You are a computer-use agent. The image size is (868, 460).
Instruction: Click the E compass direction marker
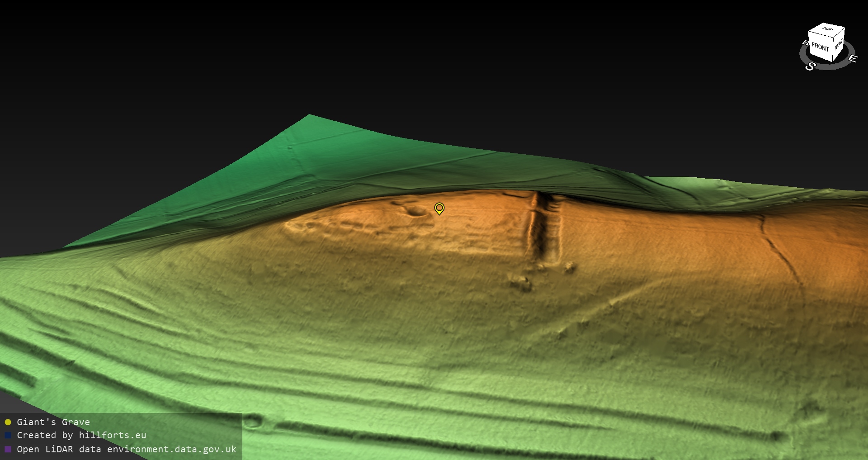click(852, 58)
